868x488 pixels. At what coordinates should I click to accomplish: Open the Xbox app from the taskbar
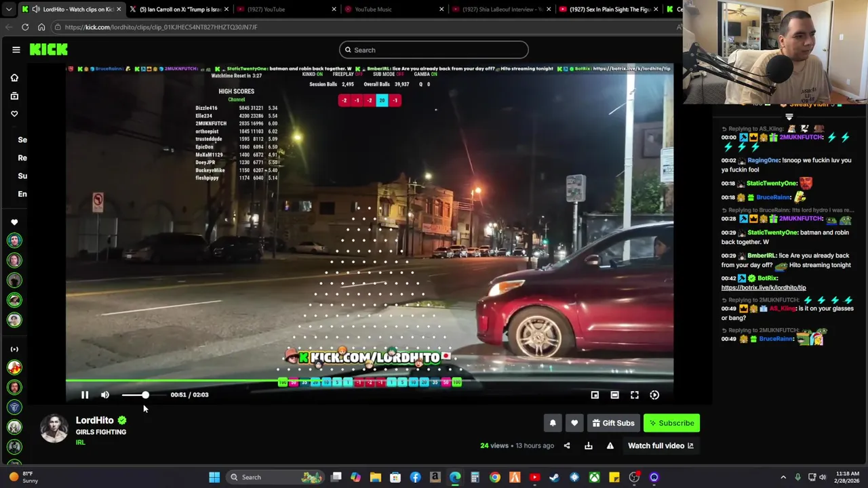594,477
